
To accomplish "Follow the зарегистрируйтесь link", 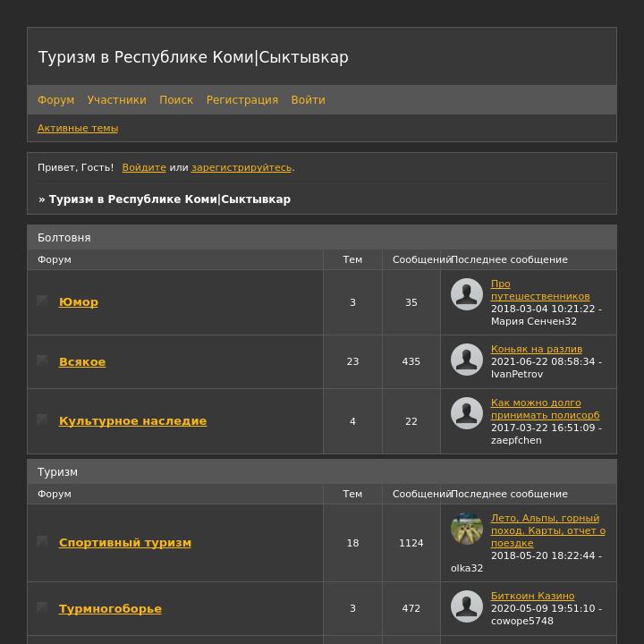I will coord(241,167).
